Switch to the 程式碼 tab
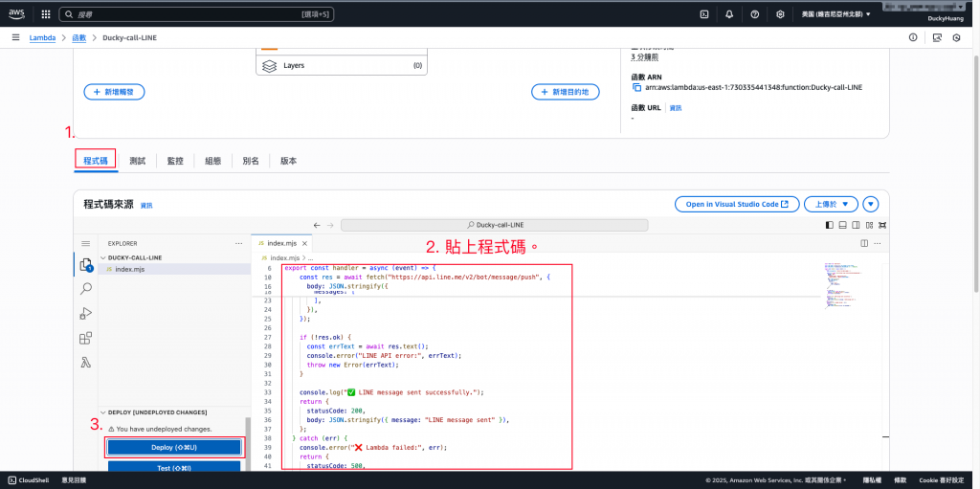Viewport: 980px width, 489px height. click(96, 161)
